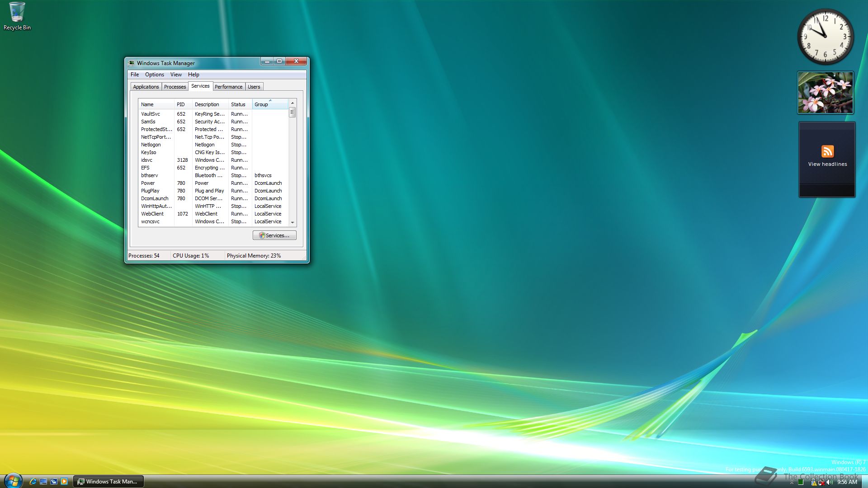Image resolution: width=868 pixels, height=488 pixels.
Task: Select the Netlogon service name
Action: pyautogui.click(x=151, y=145)
